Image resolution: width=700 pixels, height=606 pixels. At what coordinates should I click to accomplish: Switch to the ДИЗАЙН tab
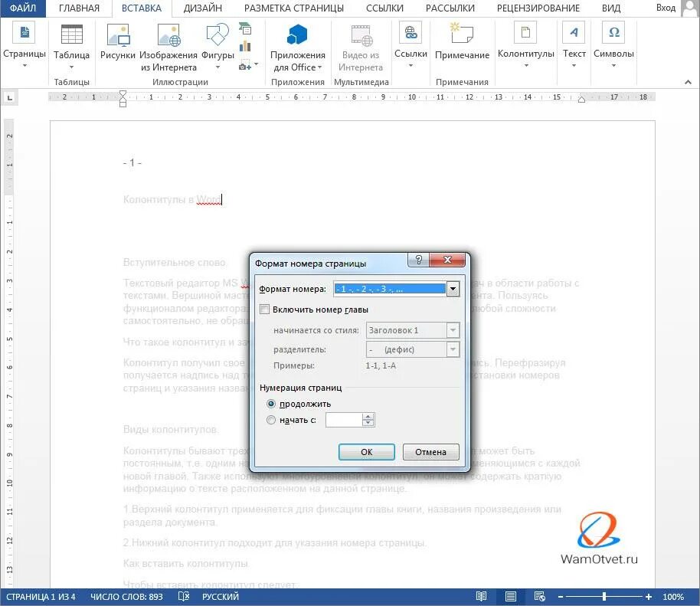click(203, 8)
